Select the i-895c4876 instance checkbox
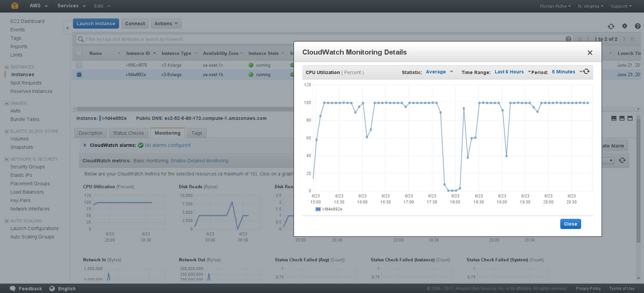The height and width of the screenshot is (293, 644). pos(79,65)
